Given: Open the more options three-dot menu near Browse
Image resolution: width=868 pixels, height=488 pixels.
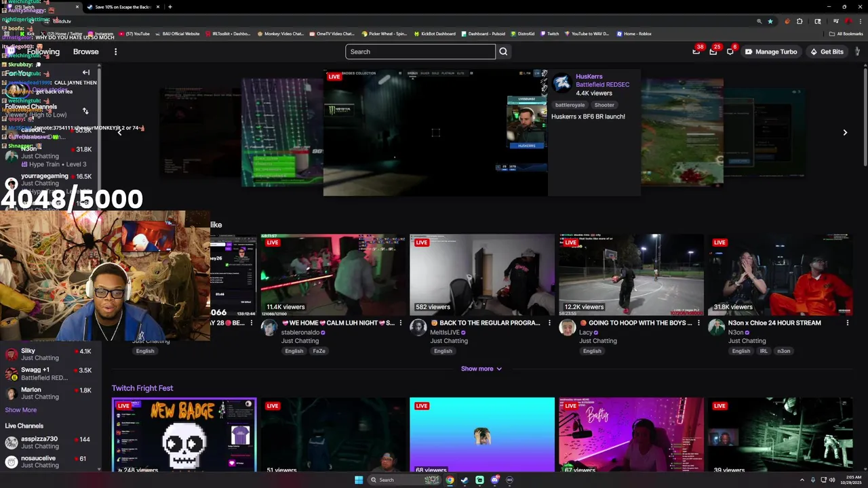Looking at the screenshot, I should [115, 52].
